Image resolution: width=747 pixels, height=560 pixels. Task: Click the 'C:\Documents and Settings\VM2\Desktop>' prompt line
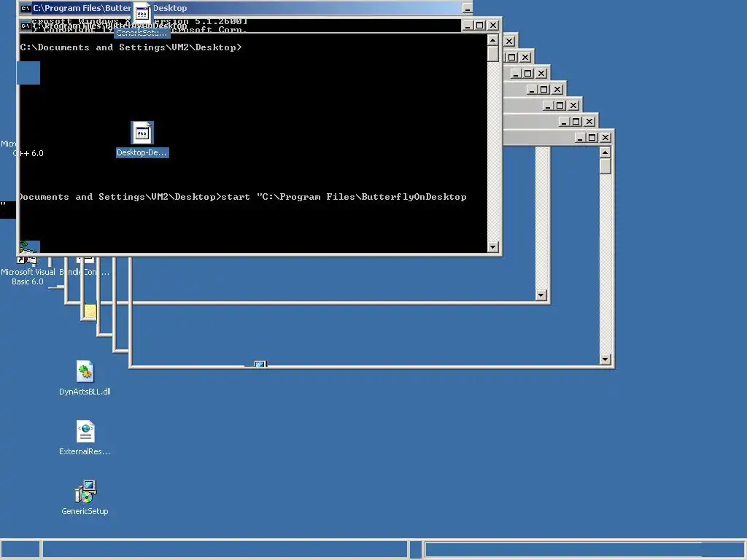click(x=131, y=47)
